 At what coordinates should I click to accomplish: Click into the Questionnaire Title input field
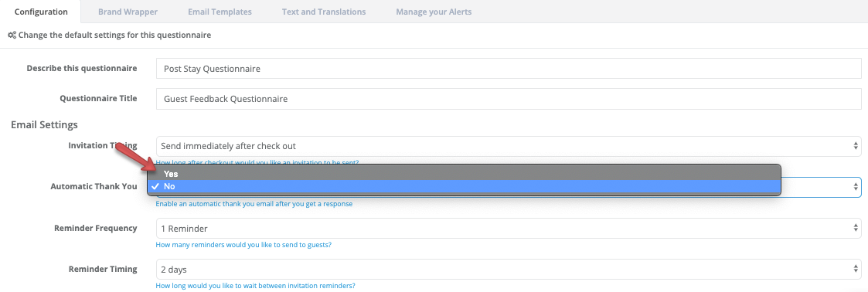[x=509, y=99]
